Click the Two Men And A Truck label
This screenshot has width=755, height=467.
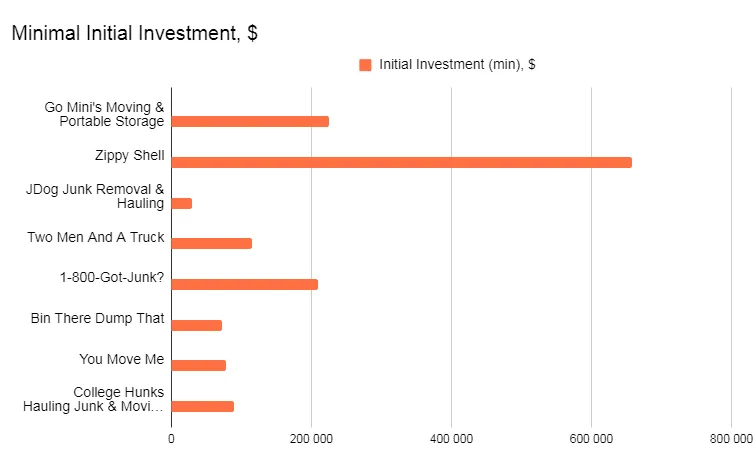click(x=98, y=238)
